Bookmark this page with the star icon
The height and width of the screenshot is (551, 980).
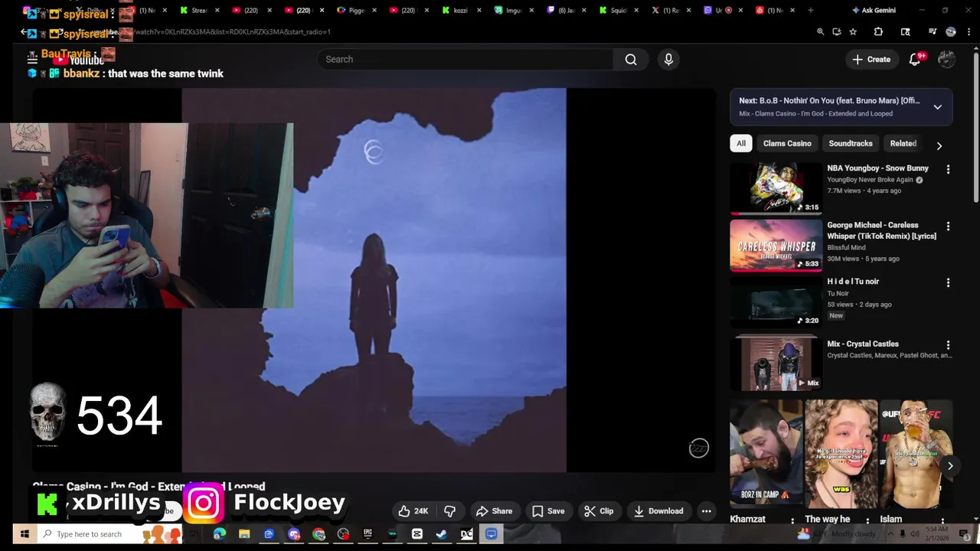pos(853,32)
